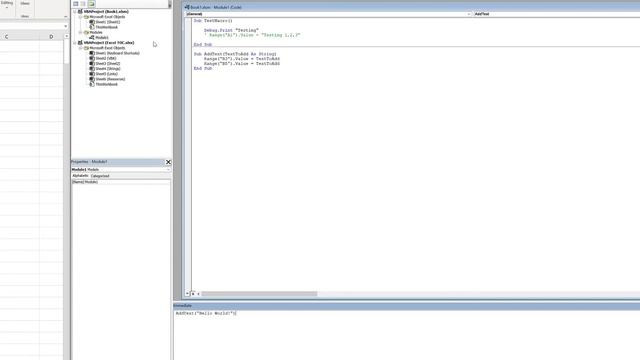Screen dimensions: 640x360
Task: Collapse the VBAProject (Excel TOC.xlsx) node
Action: pos(75,43)
